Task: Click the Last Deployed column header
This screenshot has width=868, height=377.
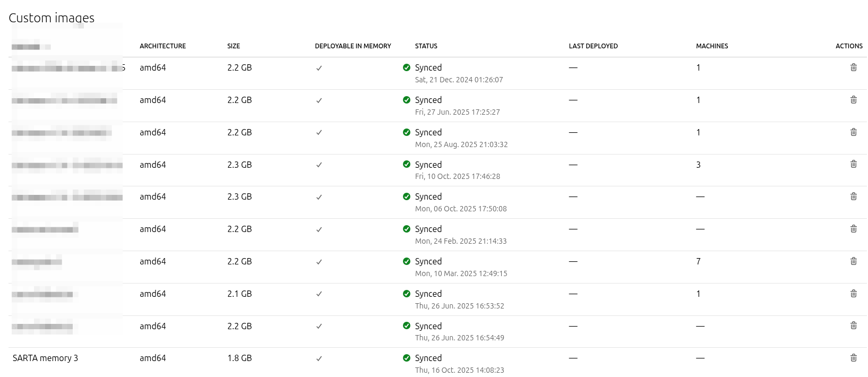Action: coord(593,46)
